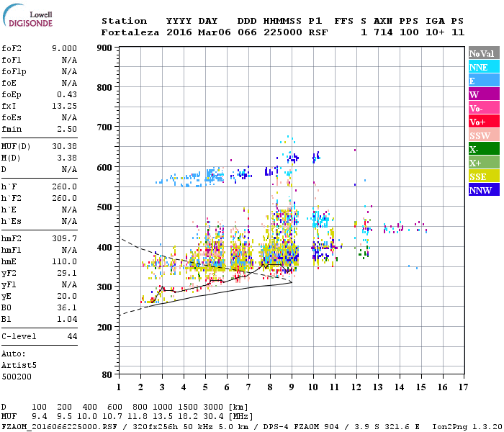Click the hmE value 110.0
Screen dimensions: 504x432
(64, 261)
